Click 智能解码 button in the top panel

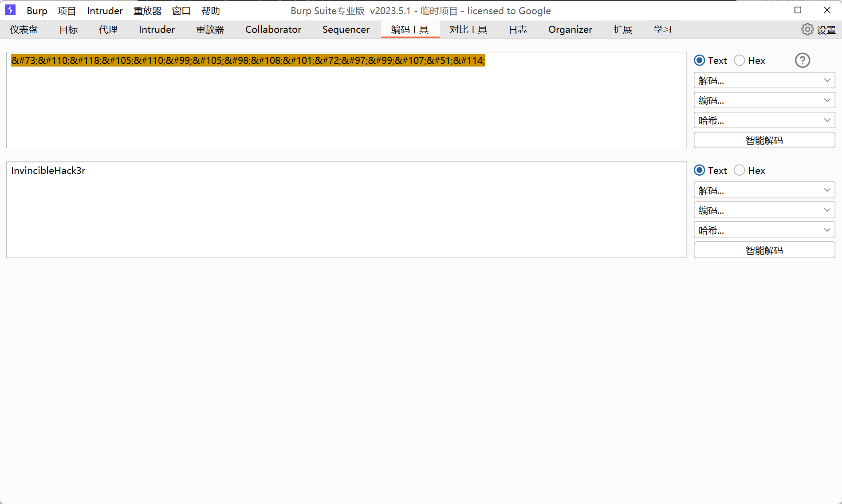coord(764,140)
